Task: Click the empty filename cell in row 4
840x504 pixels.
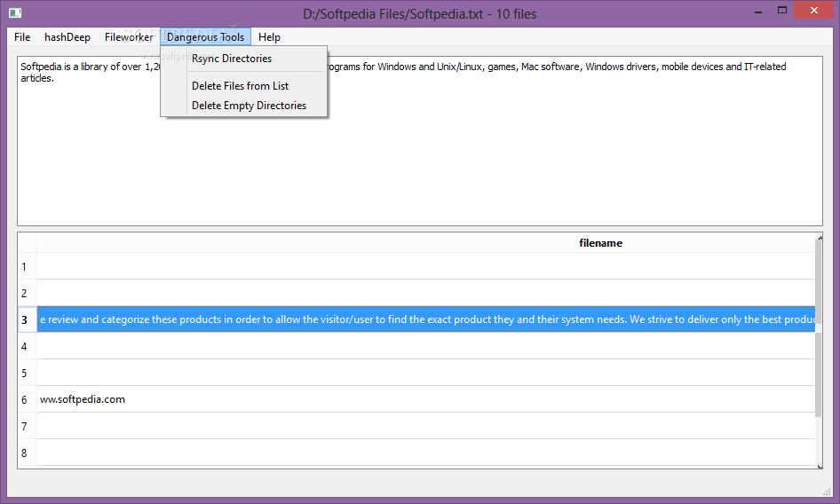Action: (x=426, y=346)
